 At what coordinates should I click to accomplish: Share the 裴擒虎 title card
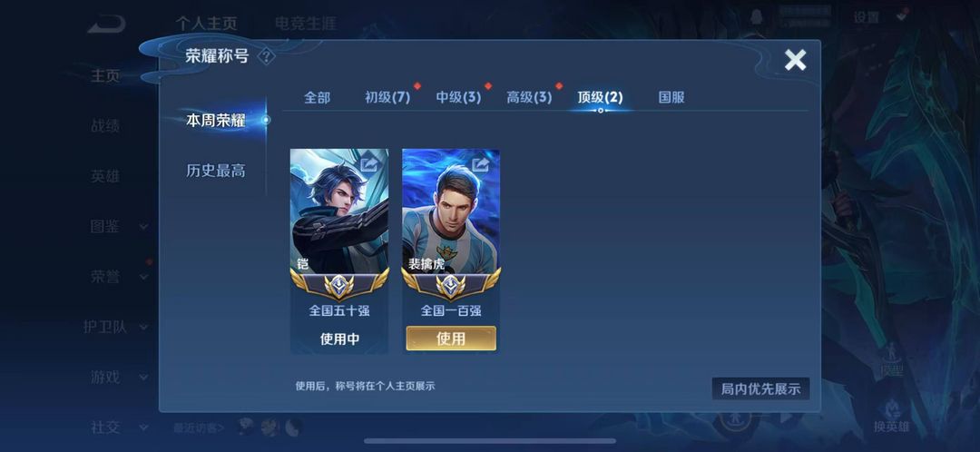point(481,164)
